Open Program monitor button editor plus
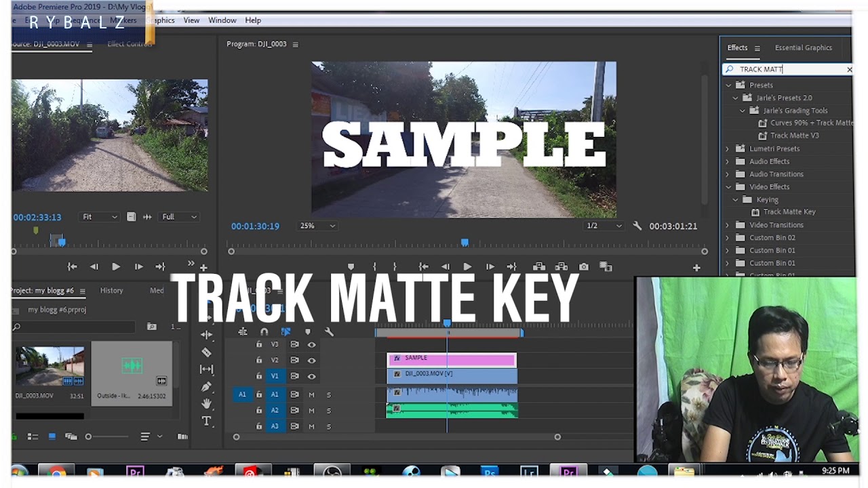This screenshot has width=868, height=488. [696, 268]
